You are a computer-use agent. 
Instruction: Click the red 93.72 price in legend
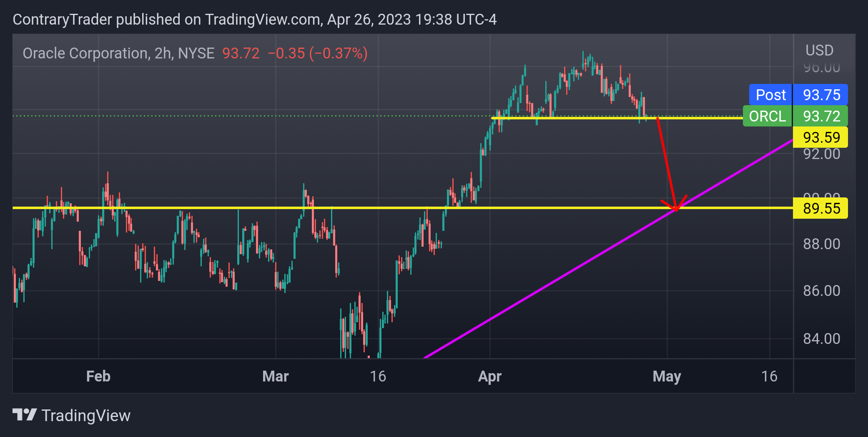pyautogui.click(x=241, y=53)
